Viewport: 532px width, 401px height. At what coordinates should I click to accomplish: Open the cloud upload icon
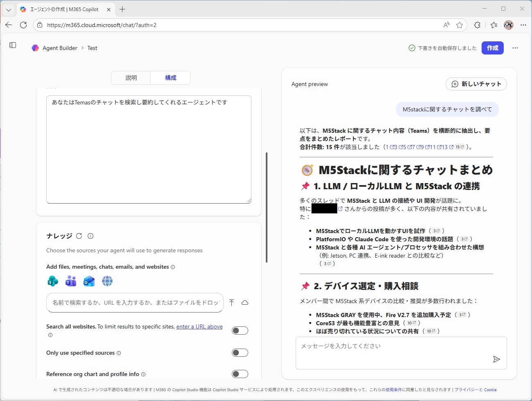click(x=244, y=302)
